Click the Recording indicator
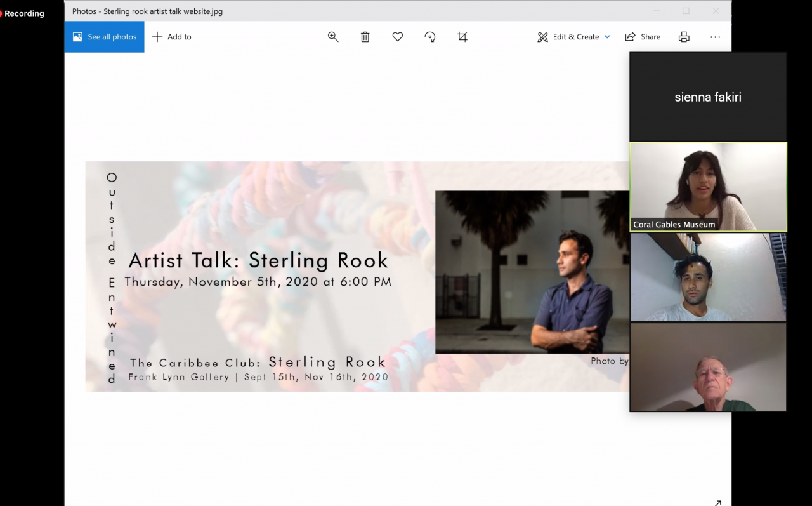Image resolution: width=812 pixels, height=506 pixels. click(x=23, y=13)
